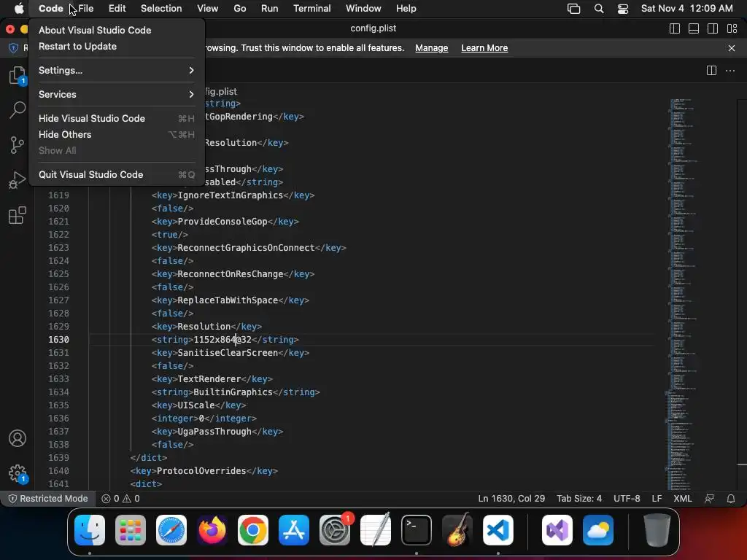Click the Manage link in banner
Screen dimensions: 747x560
coord(432,48)
